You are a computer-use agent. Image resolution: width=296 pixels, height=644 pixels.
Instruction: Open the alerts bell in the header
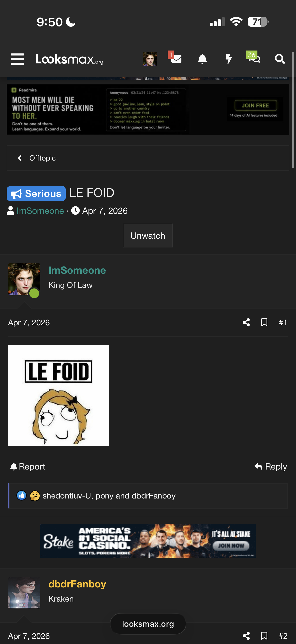pyautogui.click(x=202, y=59)
